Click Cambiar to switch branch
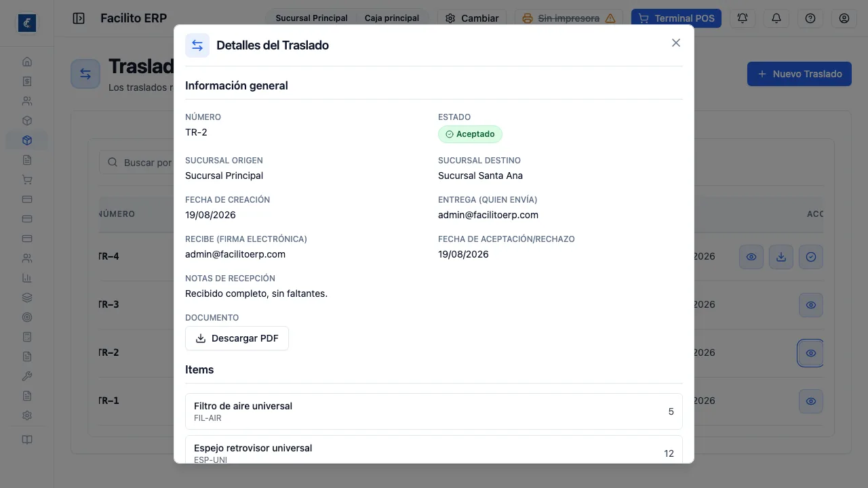The height and width of the screenshot is (488, 868). [472, 18]
